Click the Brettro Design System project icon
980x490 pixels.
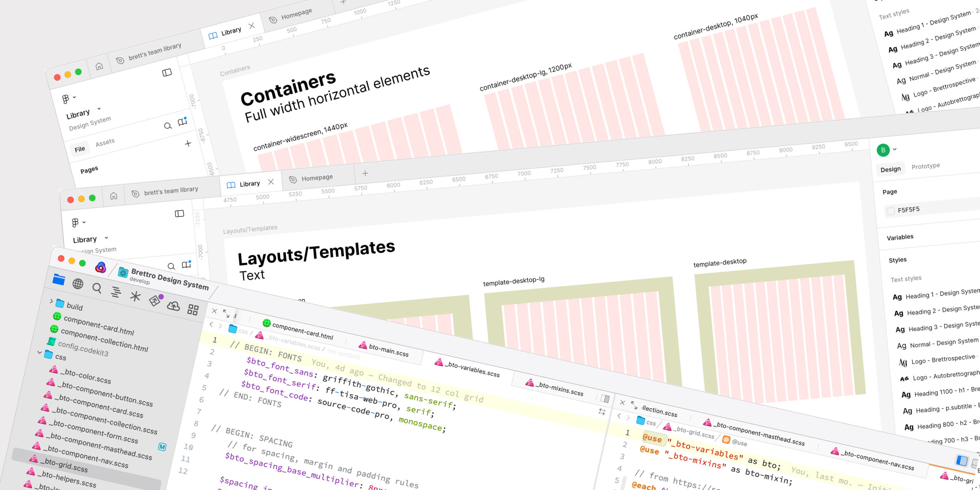123,273
